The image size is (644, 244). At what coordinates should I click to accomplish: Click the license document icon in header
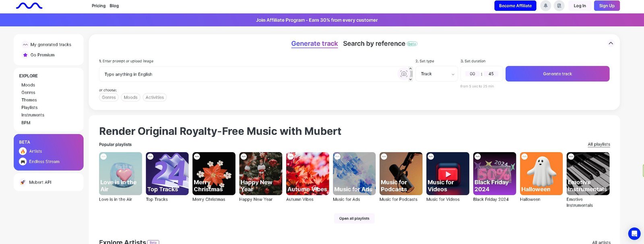(559, 6)
